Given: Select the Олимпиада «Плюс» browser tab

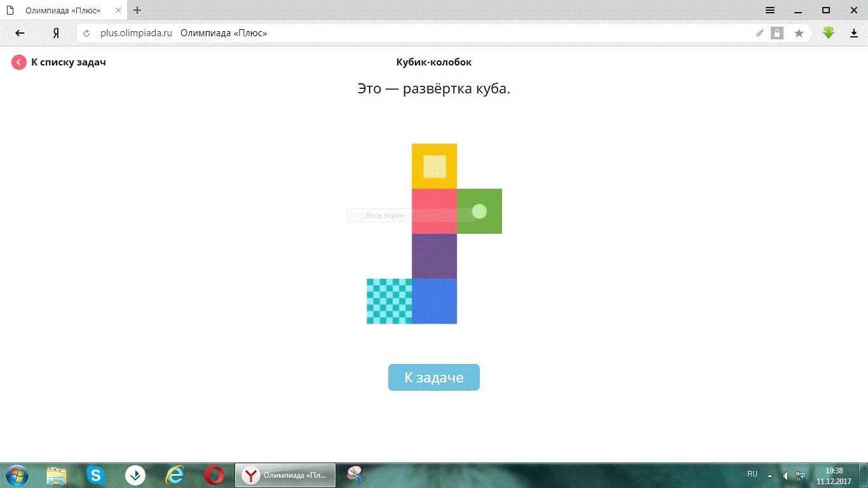Looking at the screenshot, I should tap(64, 11).
